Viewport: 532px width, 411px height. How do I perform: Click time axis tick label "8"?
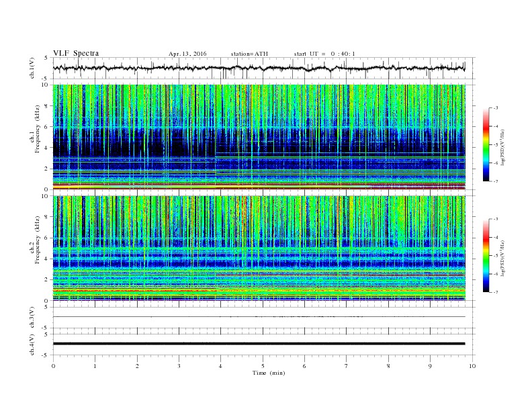[x=388, y=366]
